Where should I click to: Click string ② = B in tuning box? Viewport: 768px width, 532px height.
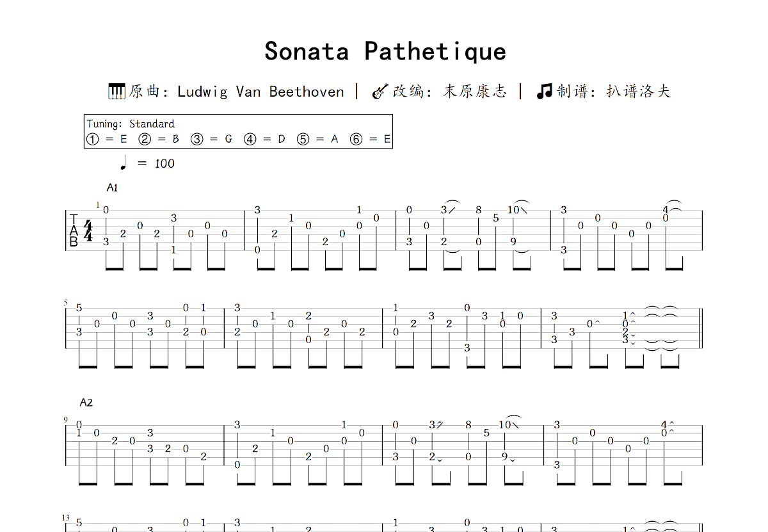(160, 139)
